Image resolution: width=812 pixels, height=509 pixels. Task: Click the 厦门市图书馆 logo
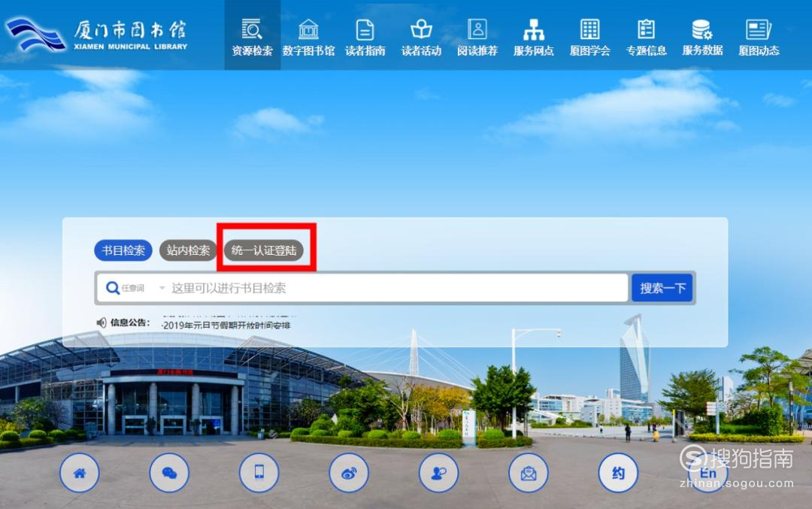(x=97, y=35)
